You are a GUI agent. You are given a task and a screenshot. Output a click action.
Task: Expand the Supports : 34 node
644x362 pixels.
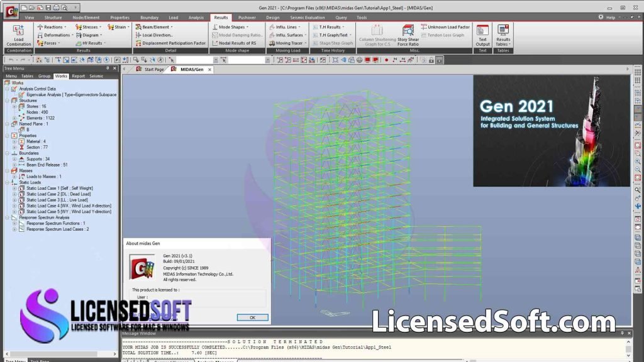point(14,159)
